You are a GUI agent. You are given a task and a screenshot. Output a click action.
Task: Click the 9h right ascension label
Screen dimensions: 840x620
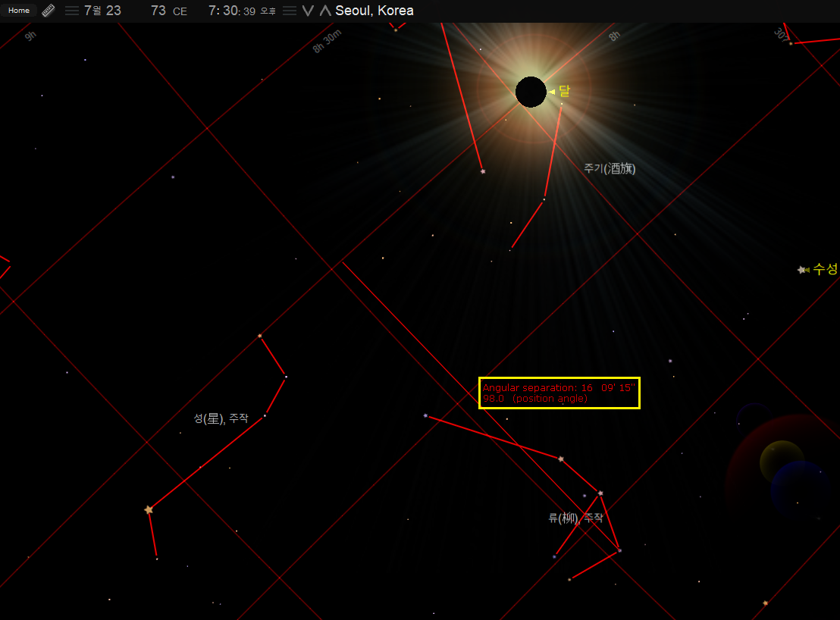[x=30, y=36]
